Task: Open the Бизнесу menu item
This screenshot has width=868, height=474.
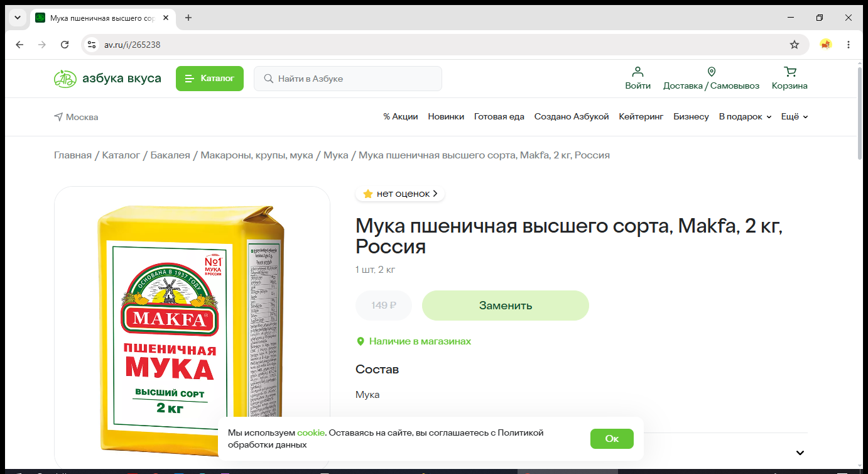Action: coord(691,117)
